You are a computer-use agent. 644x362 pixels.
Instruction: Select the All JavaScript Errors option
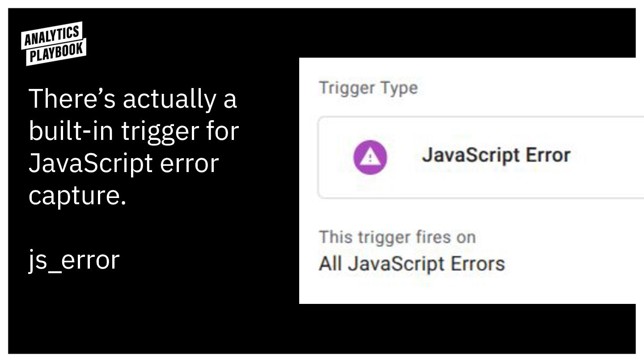tap(411, 263)
